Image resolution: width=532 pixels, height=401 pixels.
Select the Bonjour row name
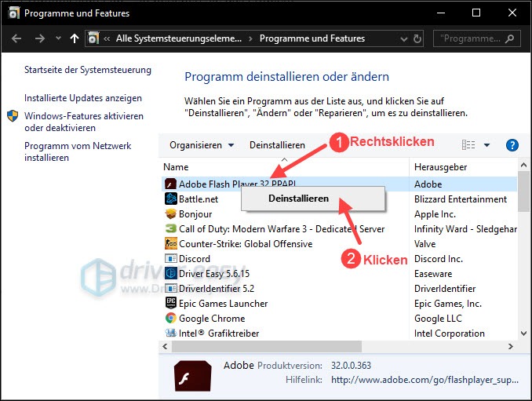tap(195, 214)
